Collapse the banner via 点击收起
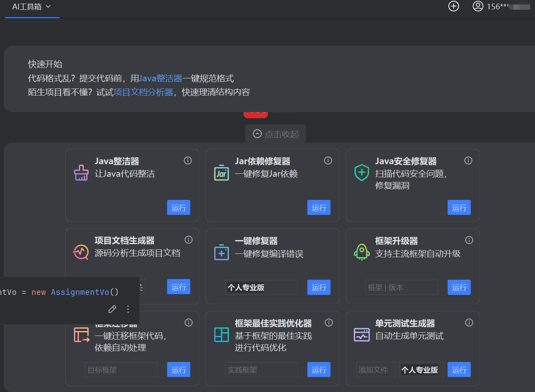The image size is (535, 392). pyautogui.click(x=275, y=133)
